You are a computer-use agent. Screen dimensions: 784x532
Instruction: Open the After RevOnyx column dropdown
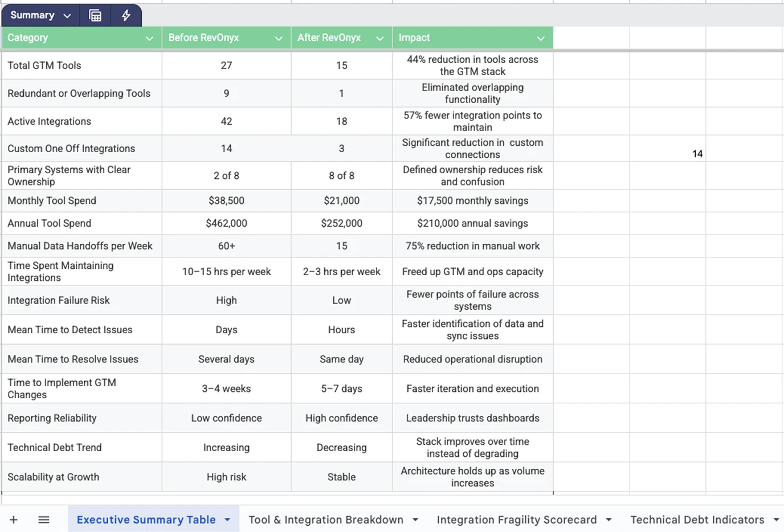coord(379,38)
